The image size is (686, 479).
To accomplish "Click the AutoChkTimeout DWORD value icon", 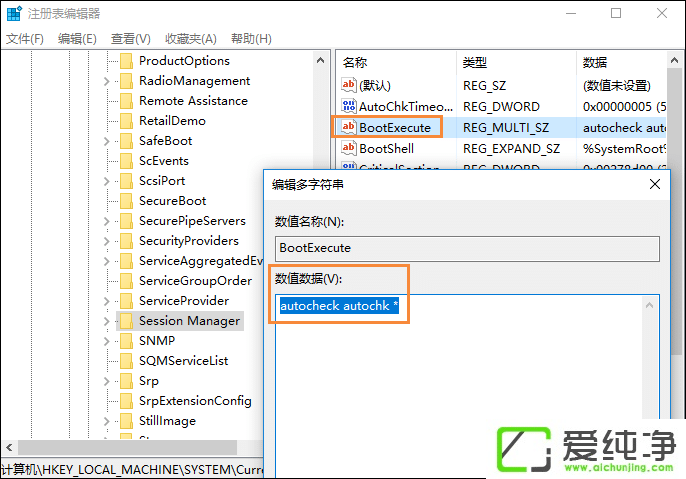I will (x=348, y=106).
